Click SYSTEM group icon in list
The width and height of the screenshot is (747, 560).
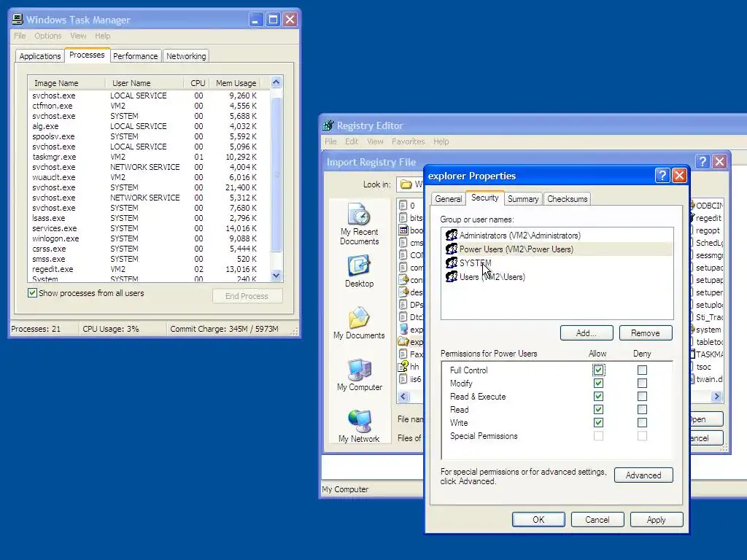pyautogui.click(x=451, y=262)
